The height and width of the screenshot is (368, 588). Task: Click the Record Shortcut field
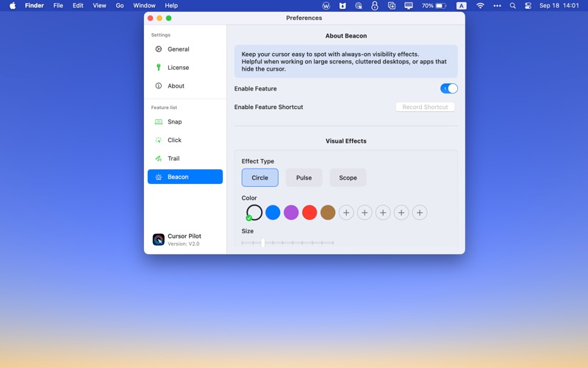click(425, 107)
